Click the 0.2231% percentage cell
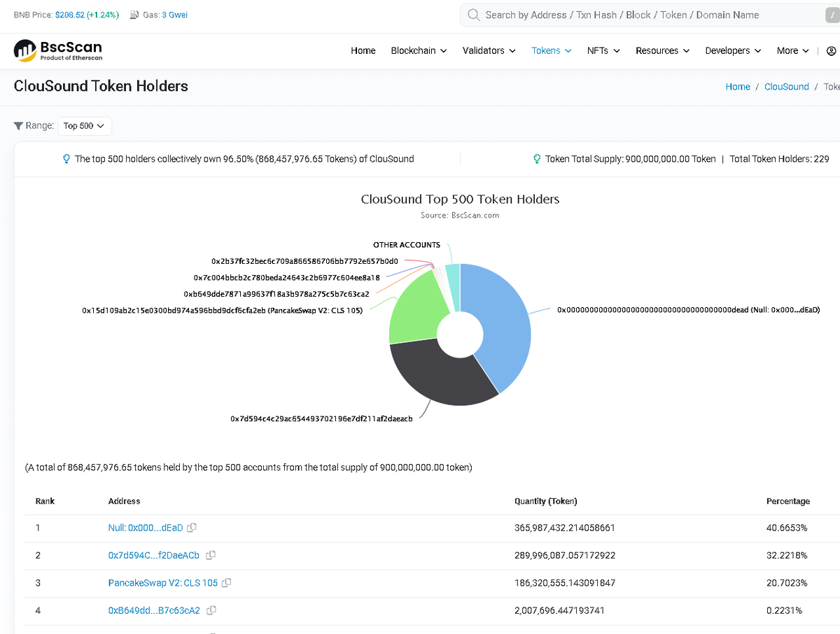This screenshot has width=840, height=634. pos(784,611)
